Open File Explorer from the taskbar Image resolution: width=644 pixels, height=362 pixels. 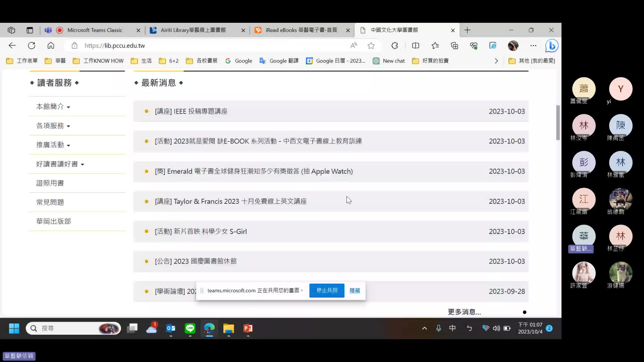(229, 328)
